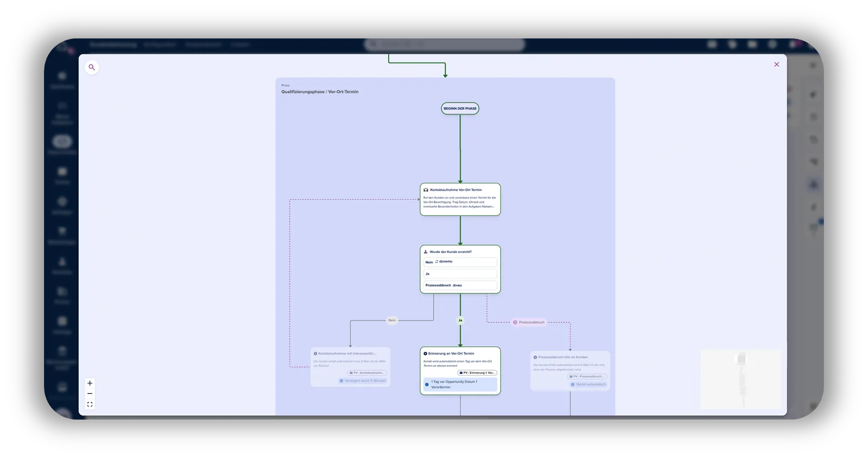Click the green Ja edge label

coord(460,320)
